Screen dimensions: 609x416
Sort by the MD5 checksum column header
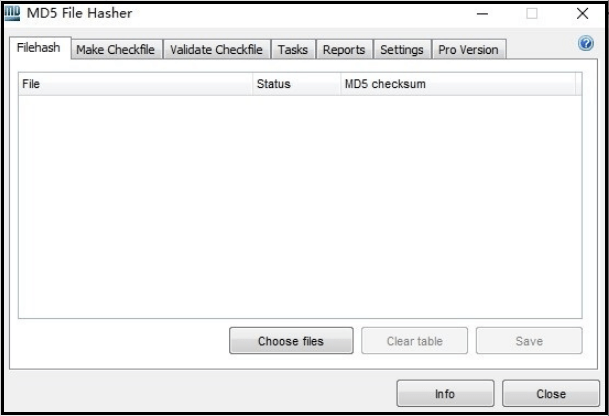(458, 84)
